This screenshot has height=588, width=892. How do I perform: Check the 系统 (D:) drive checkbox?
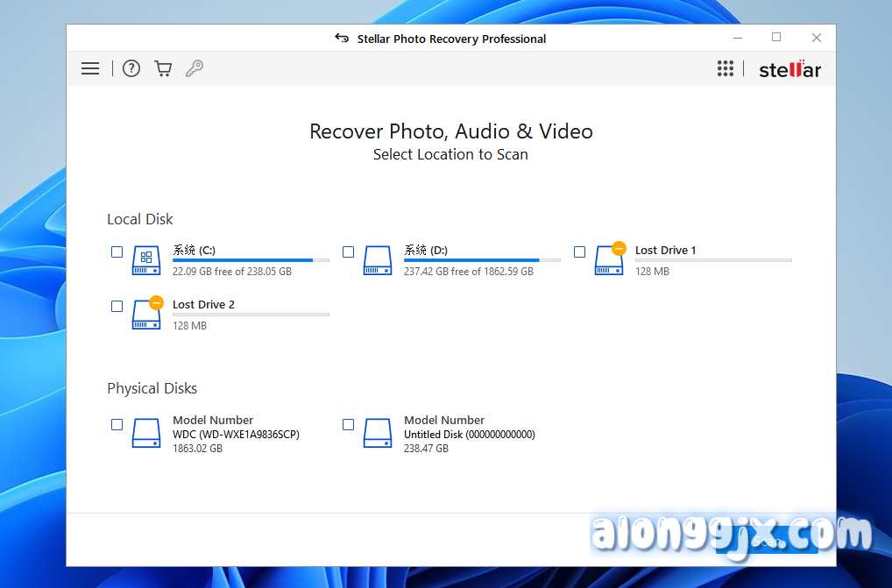pyautogui.click(x=349, y=252)
